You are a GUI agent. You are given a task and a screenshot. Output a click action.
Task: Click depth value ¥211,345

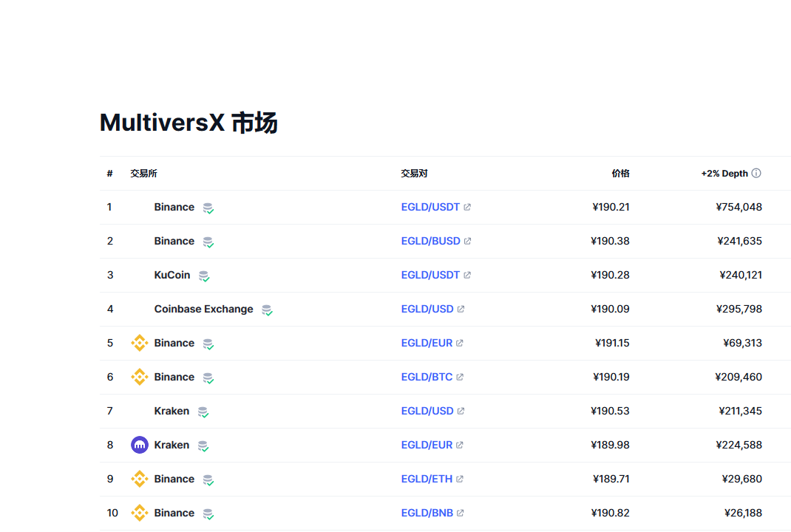[740, 411]
